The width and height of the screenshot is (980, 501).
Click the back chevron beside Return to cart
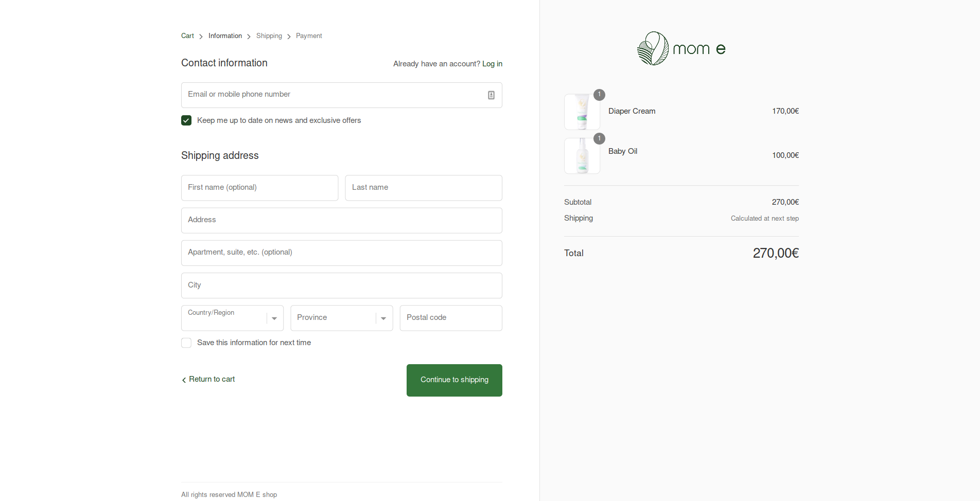(184, 380)
